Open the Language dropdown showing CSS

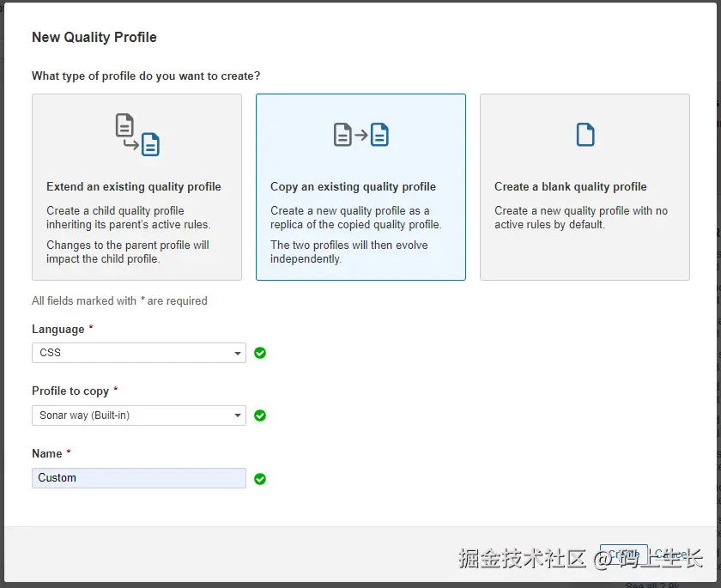[x=139, y=353]
